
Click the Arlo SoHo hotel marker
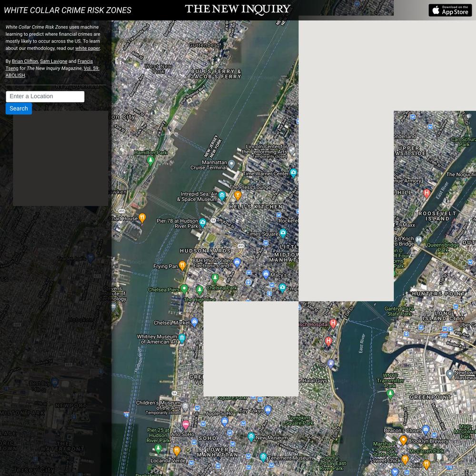coord(186,425)
